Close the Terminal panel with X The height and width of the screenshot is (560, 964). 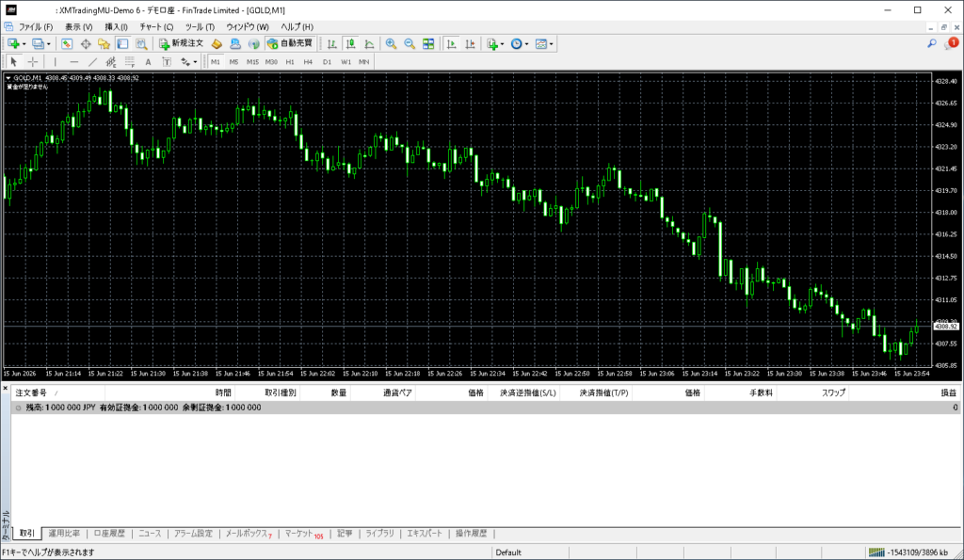(5, 387)
